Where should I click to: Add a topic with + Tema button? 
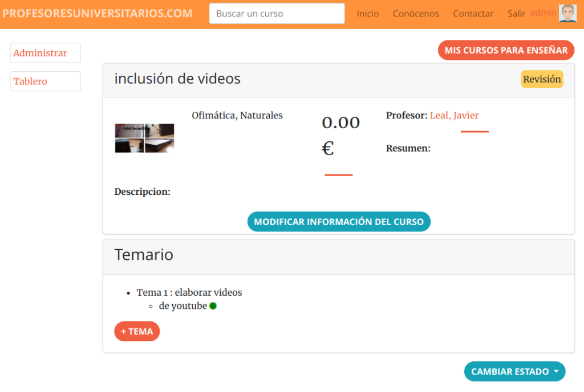137,331
